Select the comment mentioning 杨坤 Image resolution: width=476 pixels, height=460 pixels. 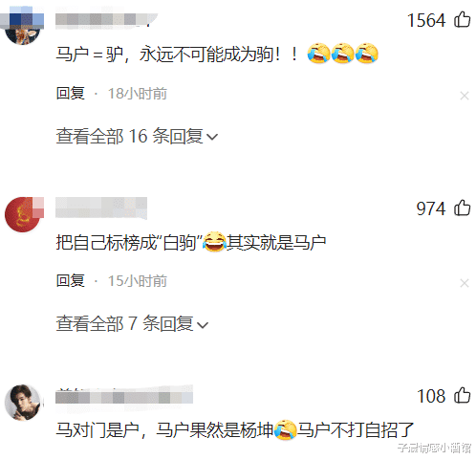point(235,429)
